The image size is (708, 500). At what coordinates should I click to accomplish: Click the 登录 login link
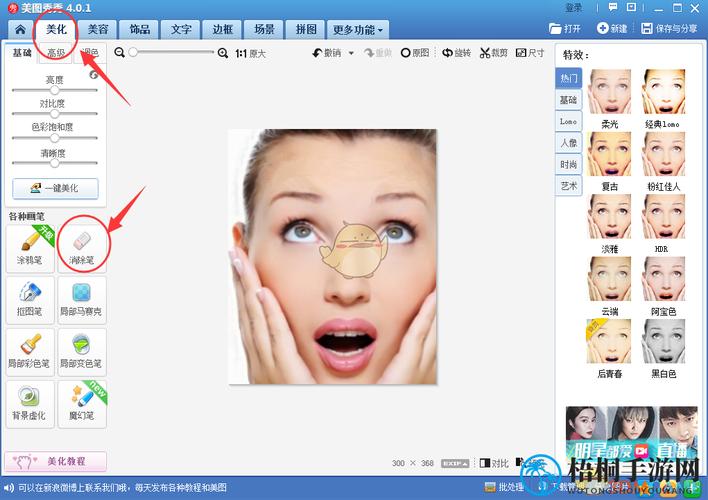click(573, 8)
